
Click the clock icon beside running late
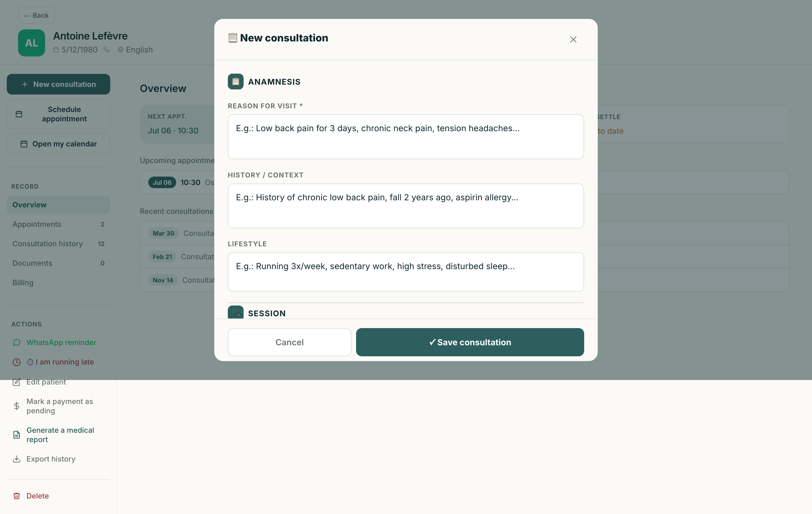click(17, 362)
